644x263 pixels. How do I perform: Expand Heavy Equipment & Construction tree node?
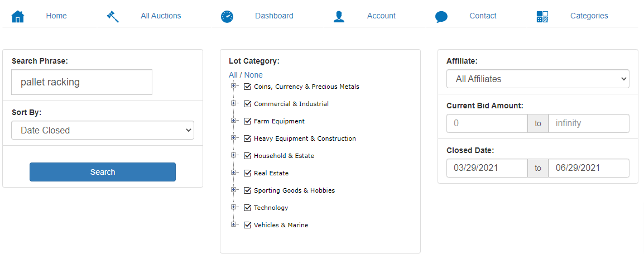click(234, 138)
